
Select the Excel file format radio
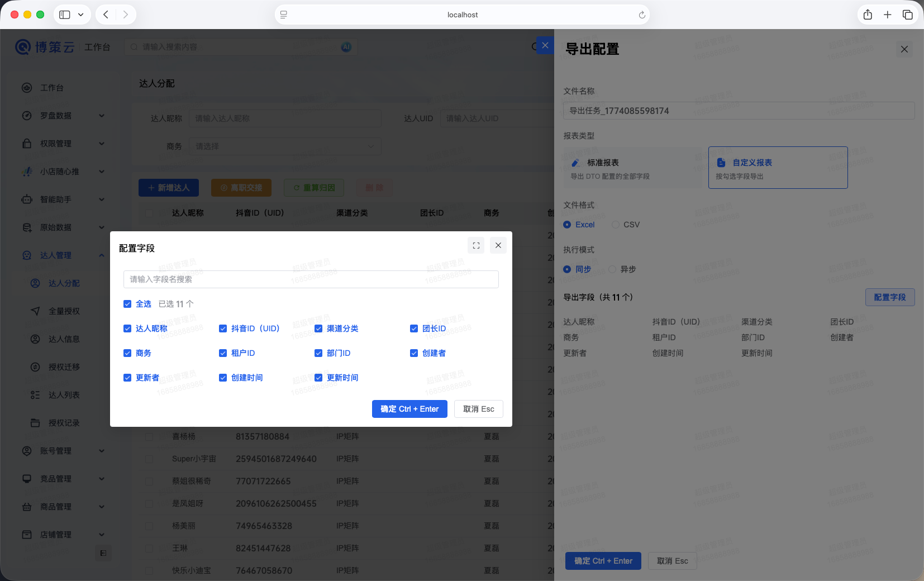(567, 225)
